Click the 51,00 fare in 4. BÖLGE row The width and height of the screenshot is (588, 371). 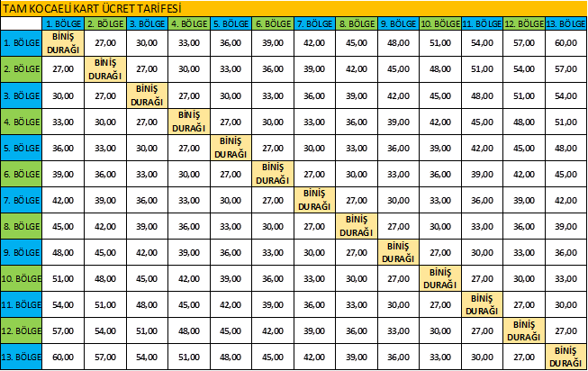[565, 122]
